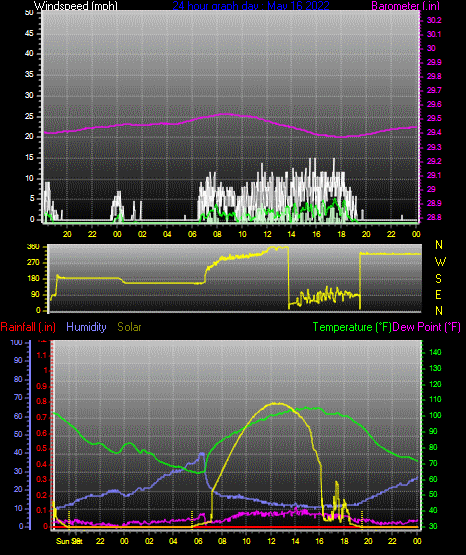Click the solar curve peak near noon

coord(278,403)
